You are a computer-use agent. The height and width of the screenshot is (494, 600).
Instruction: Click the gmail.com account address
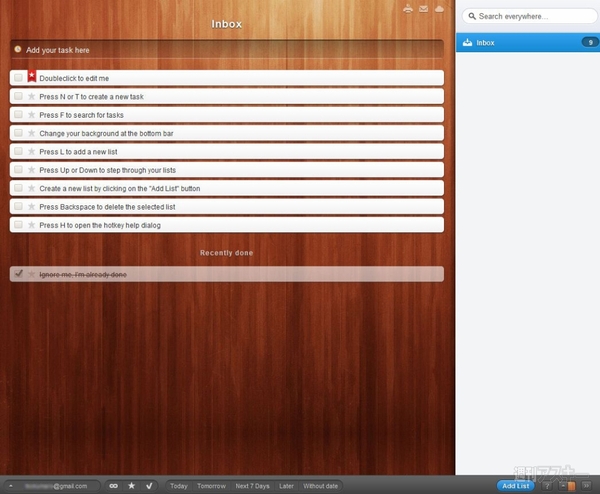[56, 486]
